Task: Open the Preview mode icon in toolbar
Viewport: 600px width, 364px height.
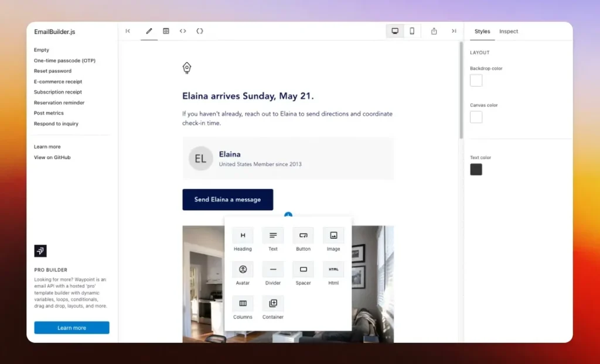Action: coord(166,31)
